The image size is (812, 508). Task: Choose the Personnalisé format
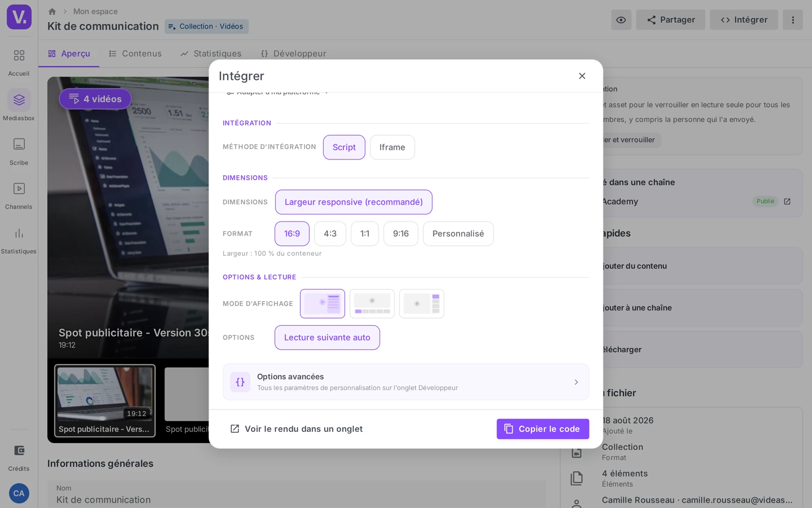tap(458, 234)
